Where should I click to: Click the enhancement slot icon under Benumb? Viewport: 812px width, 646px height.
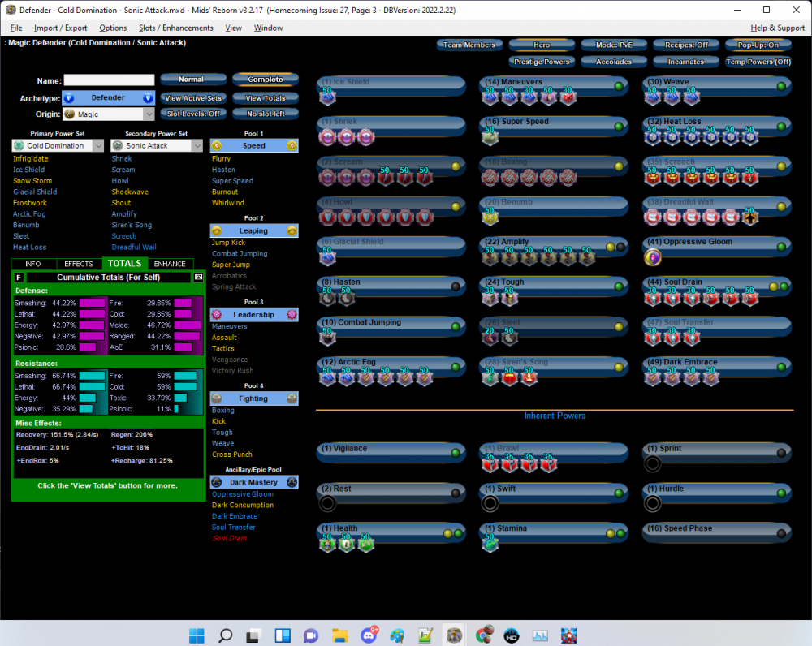(490, 217)
